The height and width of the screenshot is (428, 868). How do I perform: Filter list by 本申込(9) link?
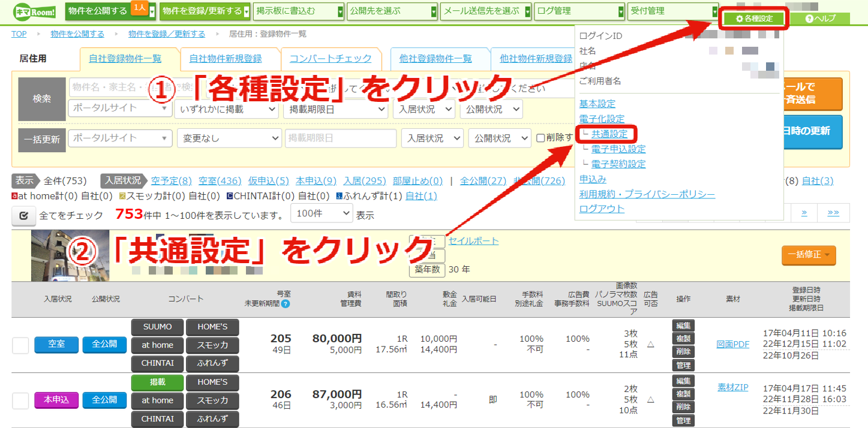pos(316,180)
